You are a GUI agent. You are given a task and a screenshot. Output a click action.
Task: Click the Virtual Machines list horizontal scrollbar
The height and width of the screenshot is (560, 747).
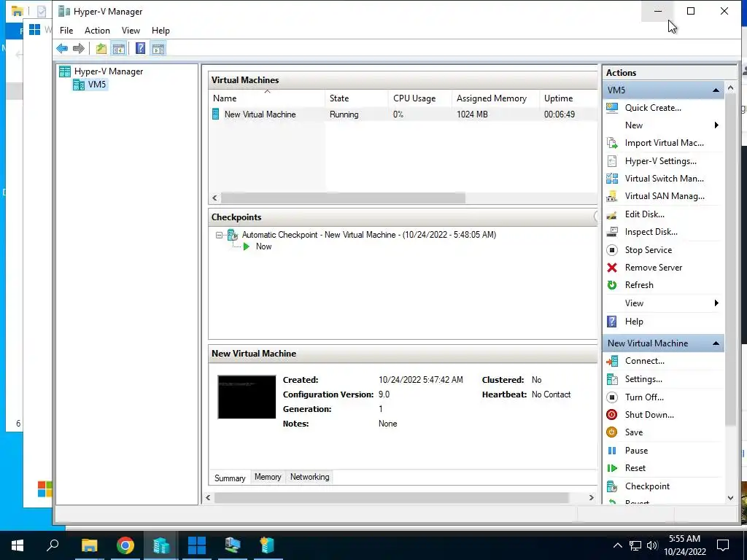[x=343, y=198]
